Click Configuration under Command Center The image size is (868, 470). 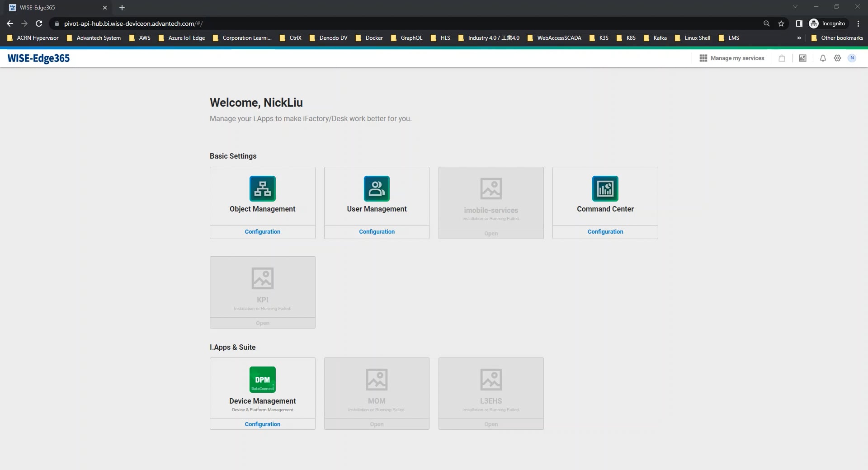point(605,232)
